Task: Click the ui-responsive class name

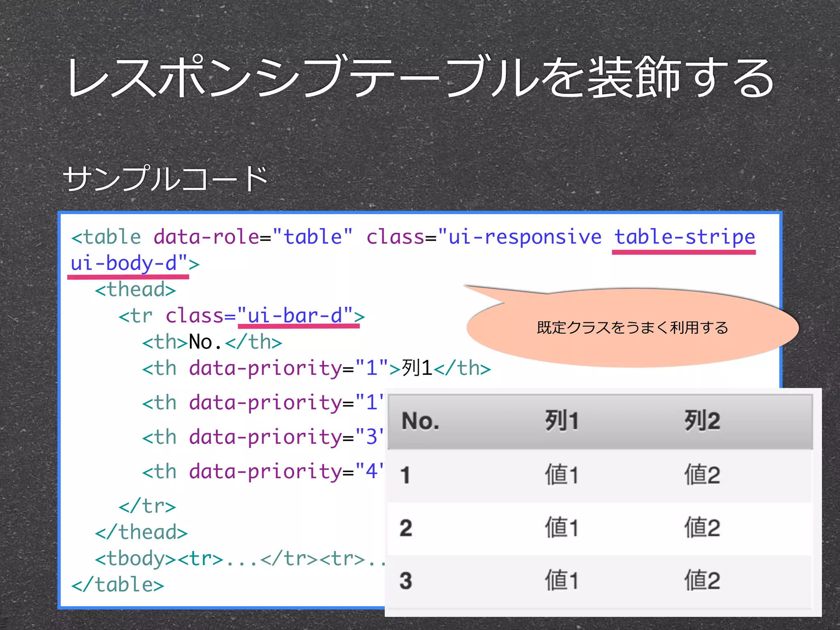Action: point(525,237)
